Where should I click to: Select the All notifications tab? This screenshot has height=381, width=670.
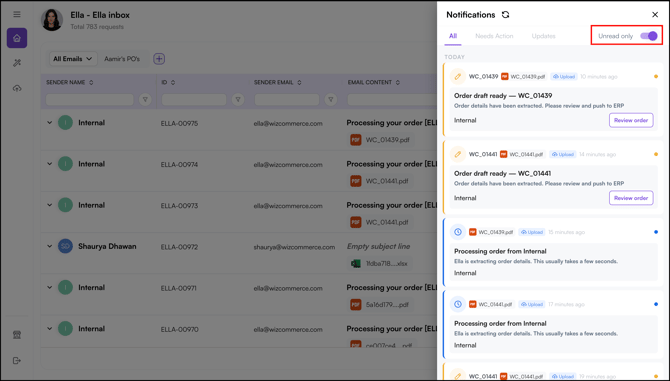coord(453,36)
